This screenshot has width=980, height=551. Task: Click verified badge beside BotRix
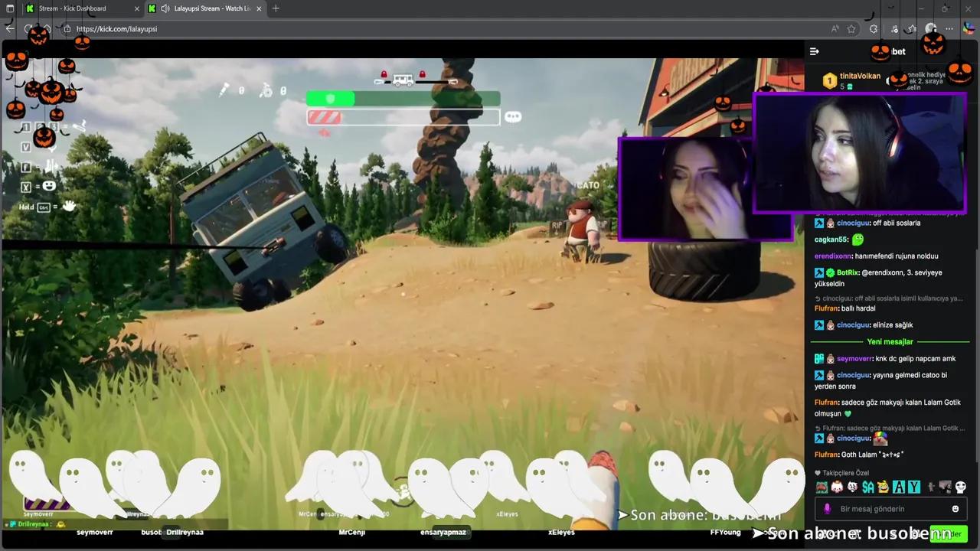pyautogui.click(x=831, y=273)
